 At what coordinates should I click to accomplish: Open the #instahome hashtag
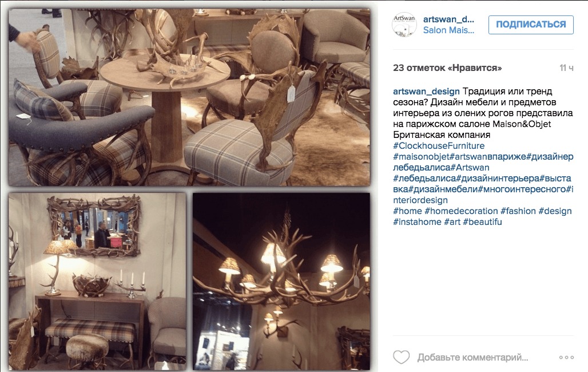click(417, 222)
